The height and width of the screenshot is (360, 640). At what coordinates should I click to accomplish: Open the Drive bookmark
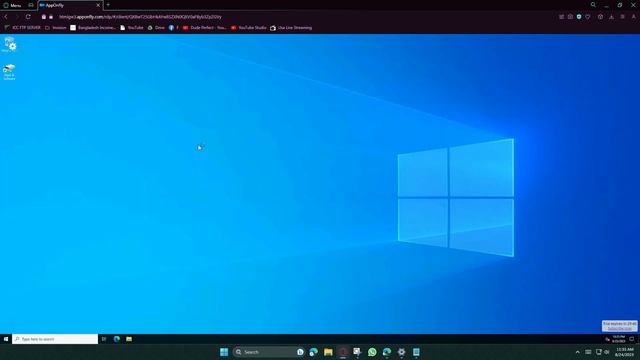[156, 28]
